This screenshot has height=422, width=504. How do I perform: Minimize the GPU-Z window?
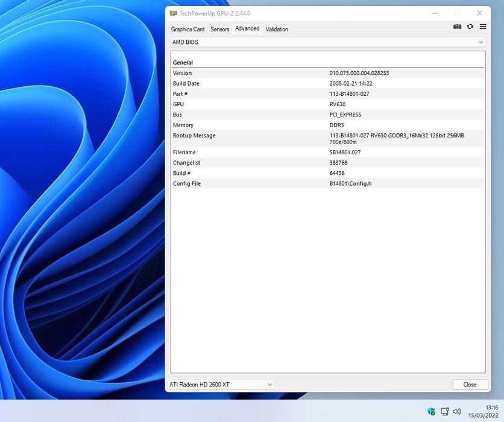click(434, 13)
